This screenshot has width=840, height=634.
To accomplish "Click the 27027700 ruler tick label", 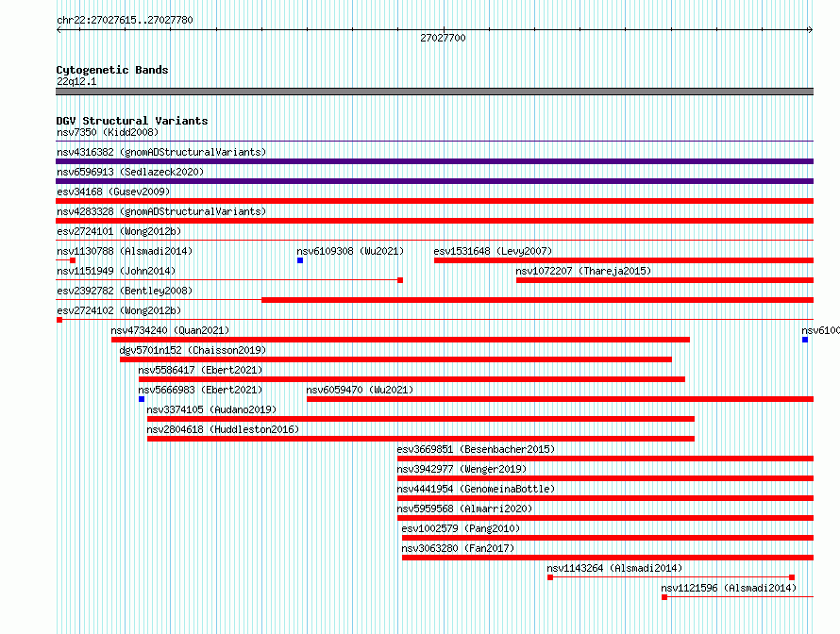I will pyautogui.click(x=443, y=38).
